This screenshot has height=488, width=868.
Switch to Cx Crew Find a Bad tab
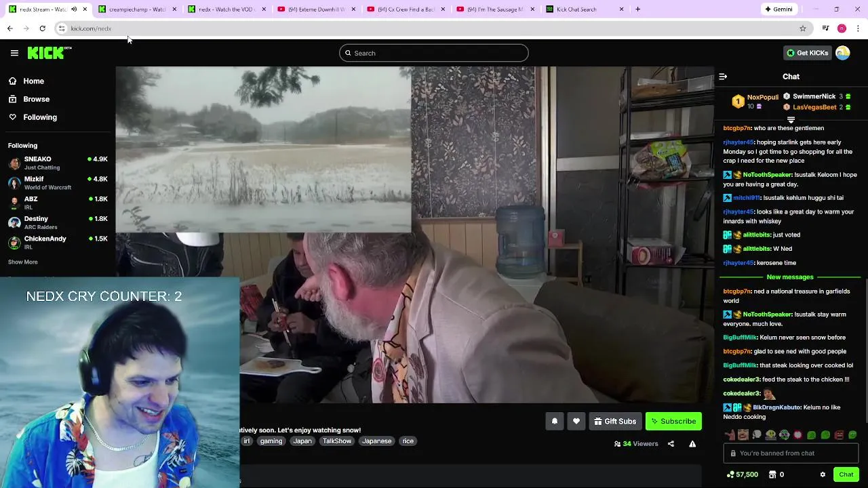click(406, 9)
